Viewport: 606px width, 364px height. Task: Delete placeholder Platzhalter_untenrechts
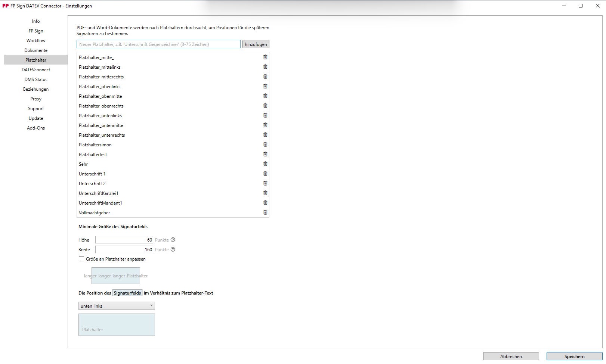[x=265, y=135]
